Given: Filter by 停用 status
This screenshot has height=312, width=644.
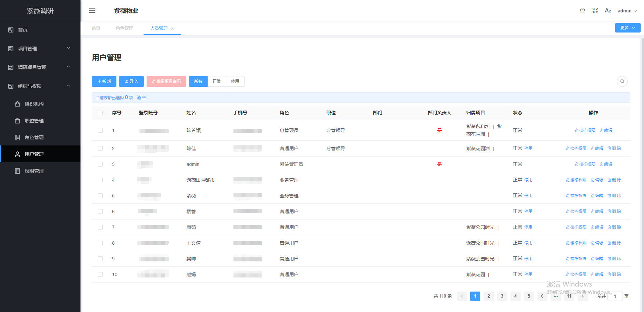Looking at the screenshot, I should (235, 81).
